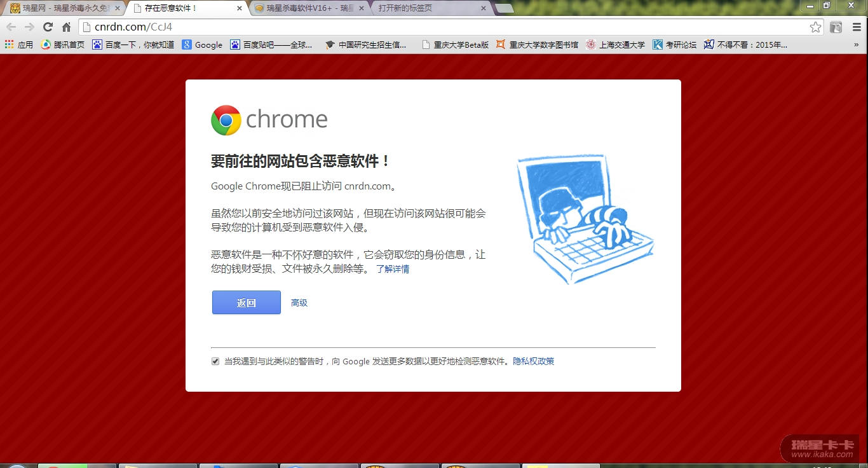The height and width of the screenshot is (468, 868).
Task: Follow the 了解详情 link
Action: pyautogui.click(x=393, y=269)
